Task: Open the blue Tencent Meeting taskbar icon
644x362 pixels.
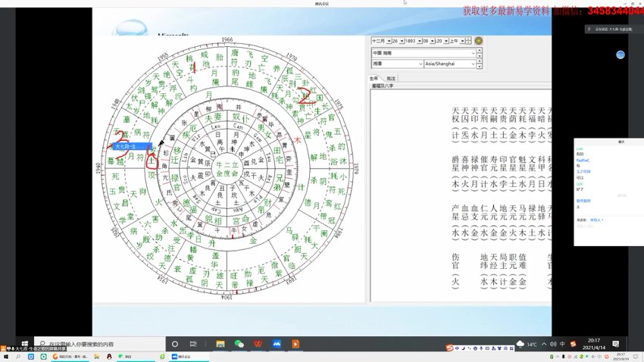Action: (x=277, y=344)
